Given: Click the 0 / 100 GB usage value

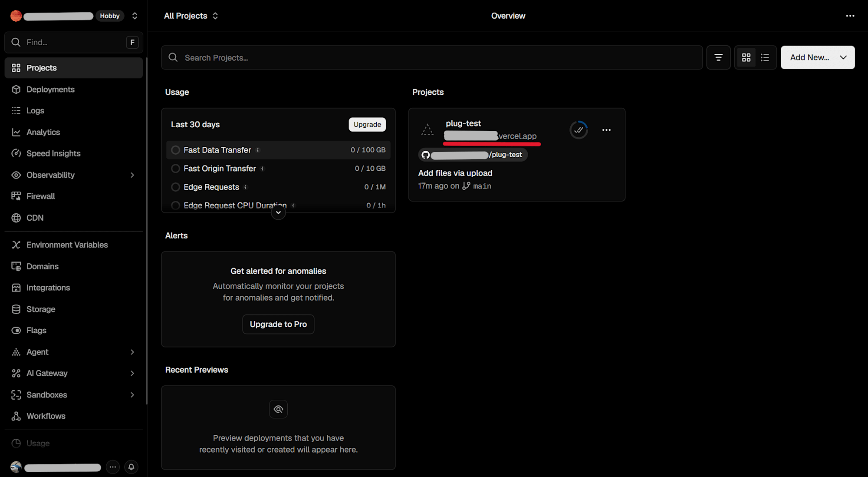Looking at the screenshot, I should click(x=368, y=150).
